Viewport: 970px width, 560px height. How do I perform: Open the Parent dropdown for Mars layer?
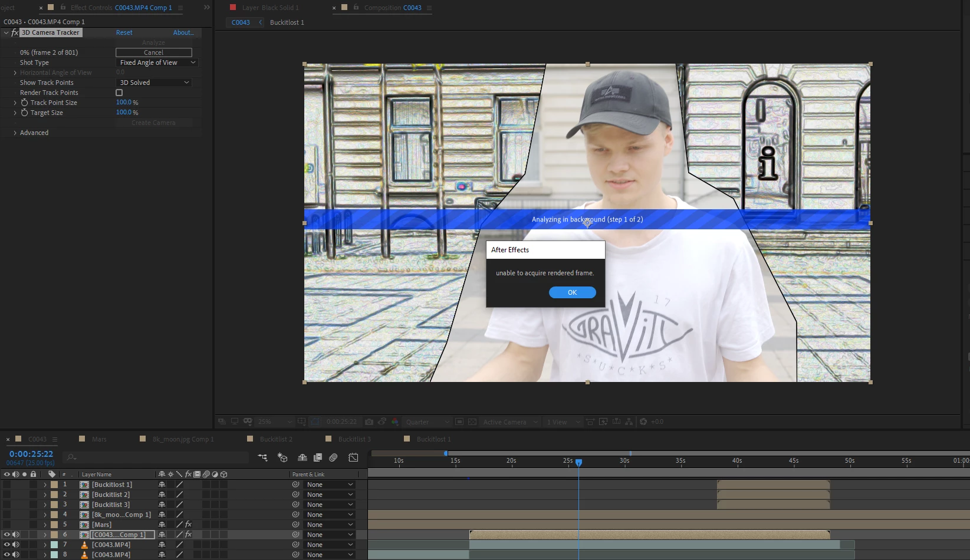pyautogui.click(x=330, y=525)
